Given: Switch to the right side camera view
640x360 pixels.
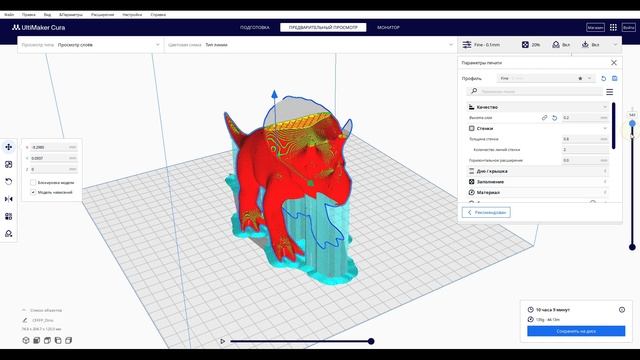Looking at the screenshot, I should 69,340.
